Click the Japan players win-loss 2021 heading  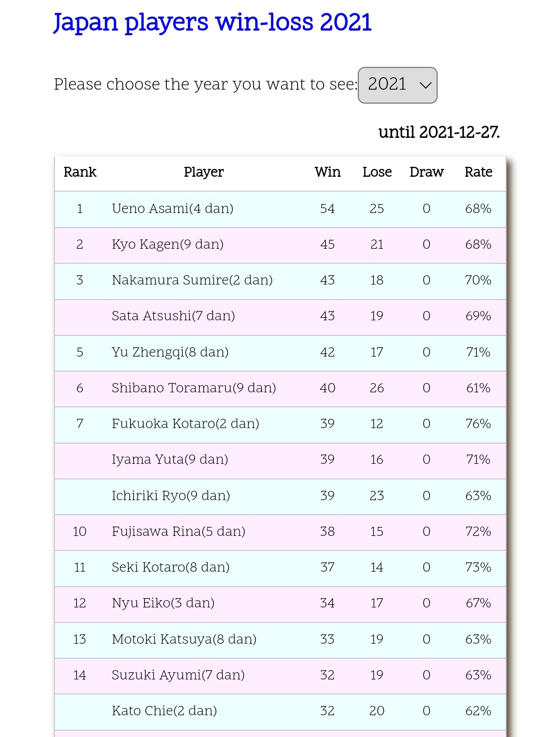coord(213,22)
